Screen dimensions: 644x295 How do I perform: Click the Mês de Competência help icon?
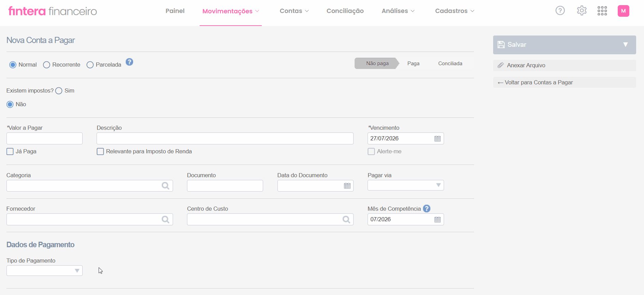click(427, 209)
